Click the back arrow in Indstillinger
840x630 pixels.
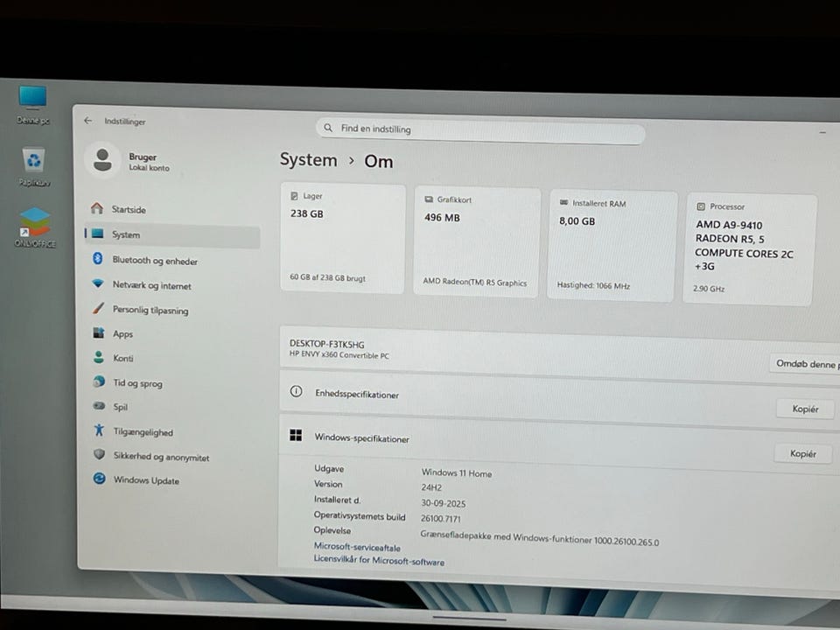88,121
